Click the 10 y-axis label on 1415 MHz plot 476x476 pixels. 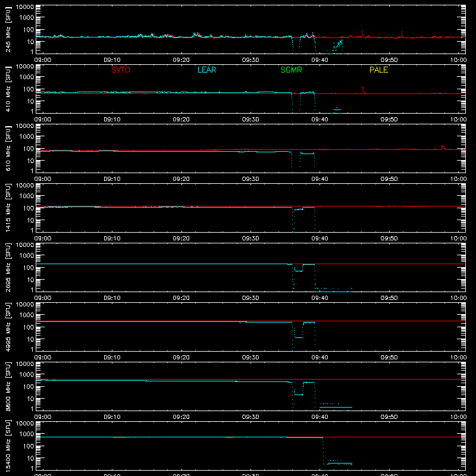(30, 220)
